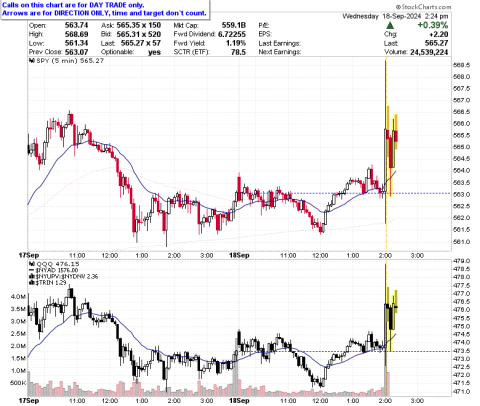Click the Fwd Dividend value 6.72255
This screenshot has width=480, height=406.
(x=232, y=34)
